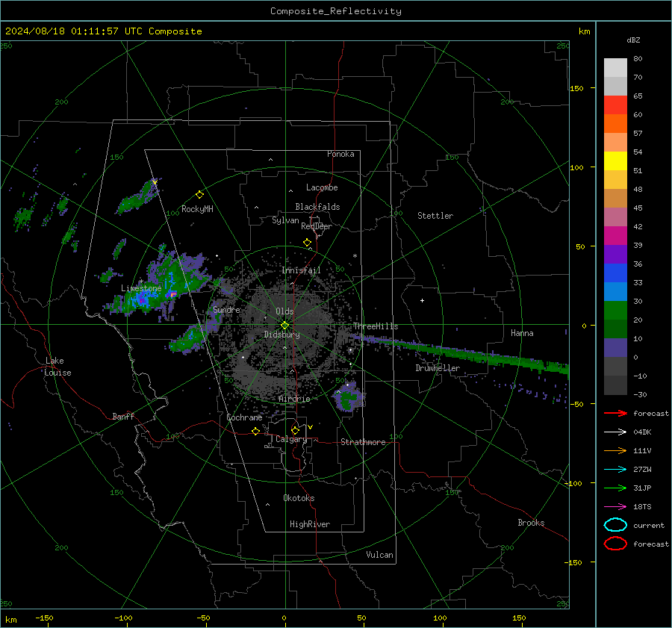Viewport: 672px width, 628px height.
Task: Click the magenta 18TS arrow icon
Action: tap(615, 507)
